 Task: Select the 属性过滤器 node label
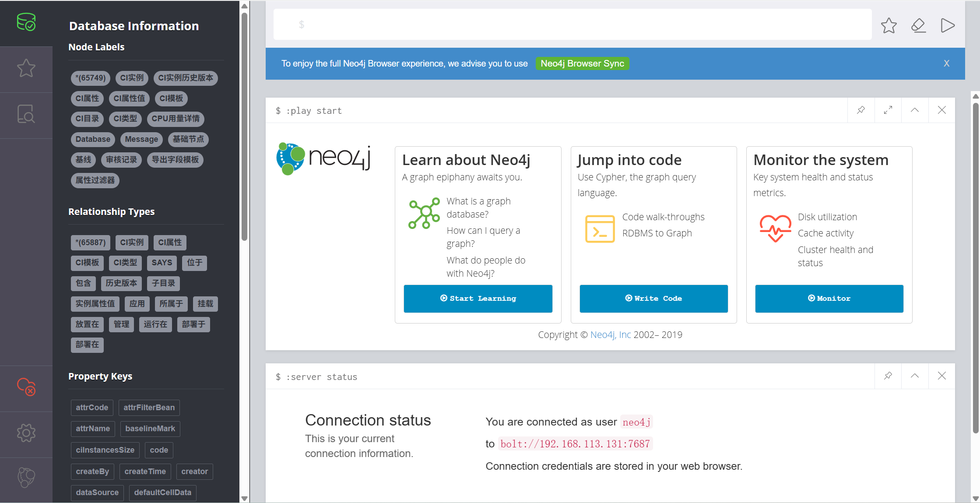pyautogui.click(x=95, y=180)
